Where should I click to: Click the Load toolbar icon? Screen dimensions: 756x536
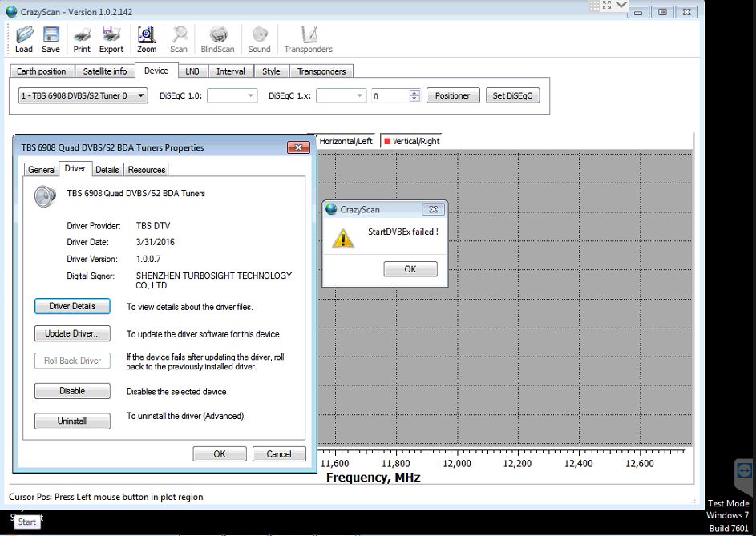tap(23, 39)
